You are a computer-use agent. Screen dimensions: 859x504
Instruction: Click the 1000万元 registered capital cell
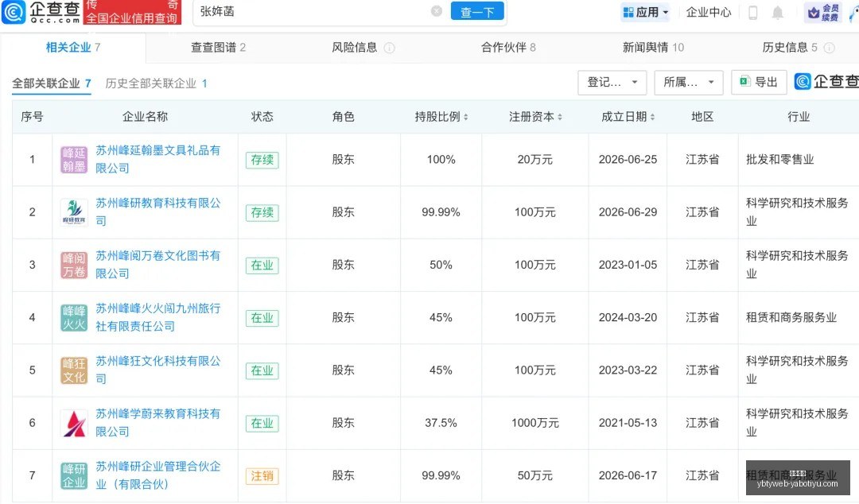[x=535, y=423]
